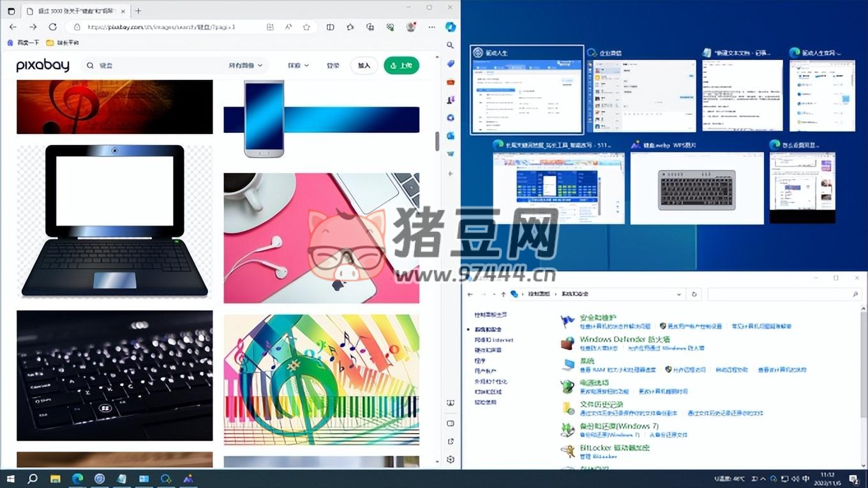Image resolution: width=868 pixels, height=488 pixels.
Task: Refresh the Control Panel window
Action: [x=694, y=294]
